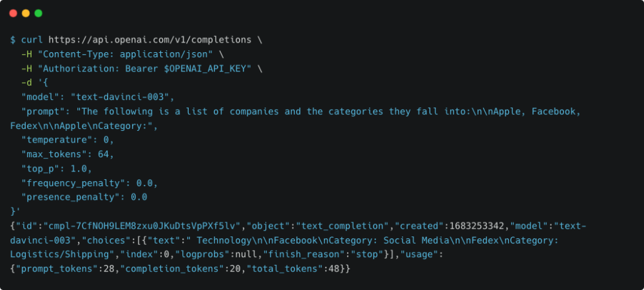Click the yellow minimize window button
The image size is (644, 290).
[26, 13]
